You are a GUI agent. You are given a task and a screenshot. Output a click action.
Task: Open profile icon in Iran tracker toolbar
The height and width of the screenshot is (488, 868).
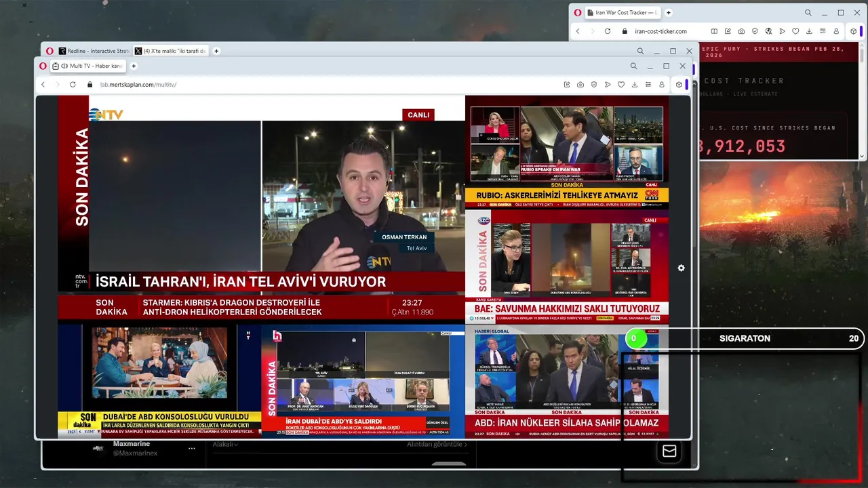(836, 31)
